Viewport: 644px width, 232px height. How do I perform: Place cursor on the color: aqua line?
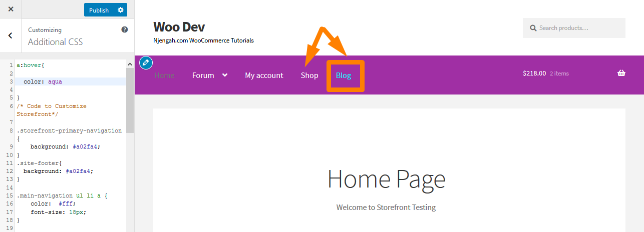coord(71,81)
